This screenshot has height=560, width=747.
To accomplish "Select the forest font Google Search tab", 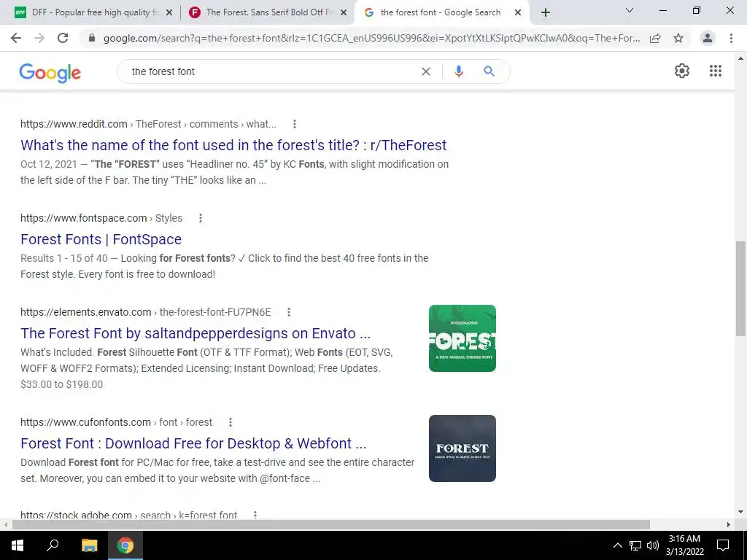I will point(442,12).
